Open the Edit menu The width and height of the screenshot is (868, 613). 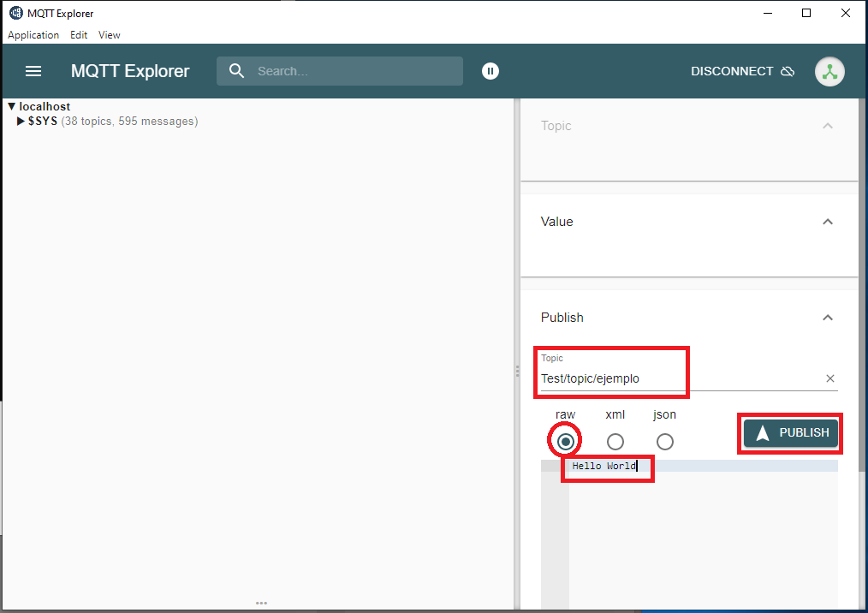(x=79, y=35)
